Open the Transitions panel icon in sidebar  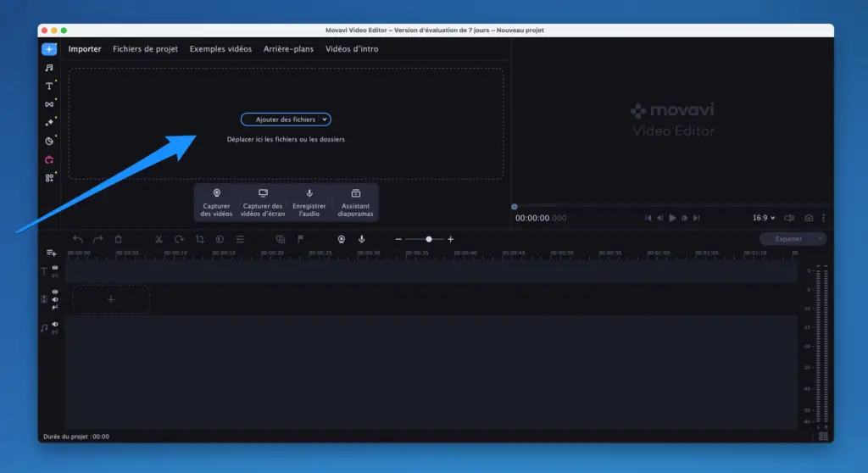point(49,104)
